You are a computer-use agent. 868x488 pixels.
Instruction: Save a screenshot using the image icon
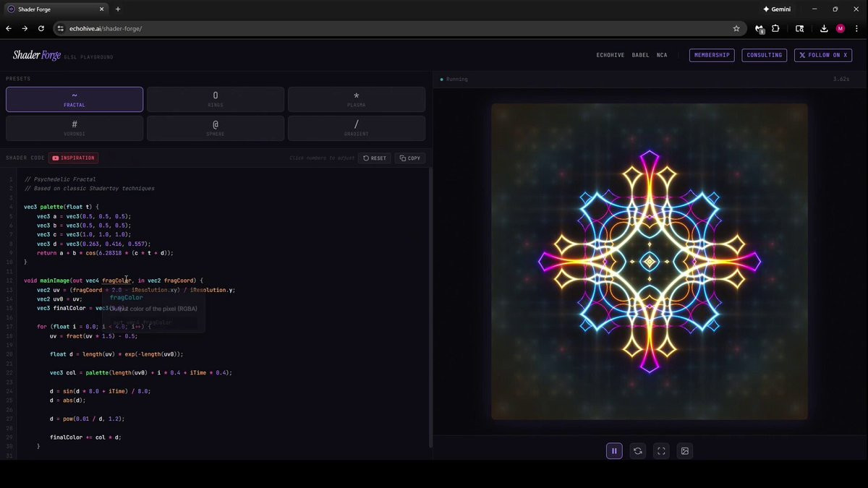coord(684,450)
